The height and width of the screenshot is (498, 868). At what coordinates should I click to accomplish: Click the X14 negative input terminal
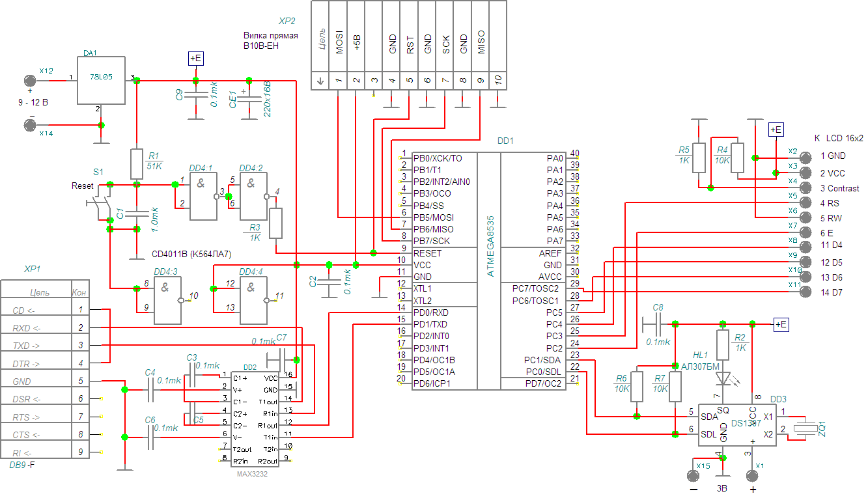click(x=29, y=125)
